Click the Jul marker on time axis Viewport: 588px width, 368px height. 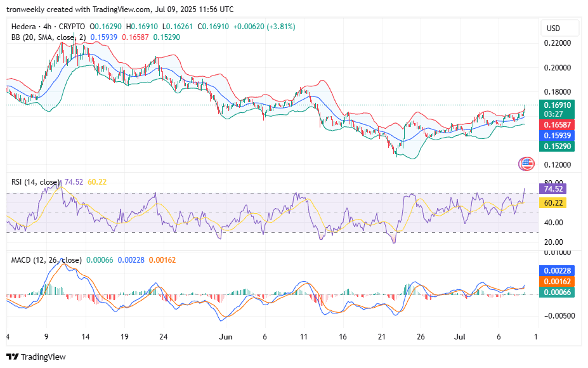[x=460, y=336]
